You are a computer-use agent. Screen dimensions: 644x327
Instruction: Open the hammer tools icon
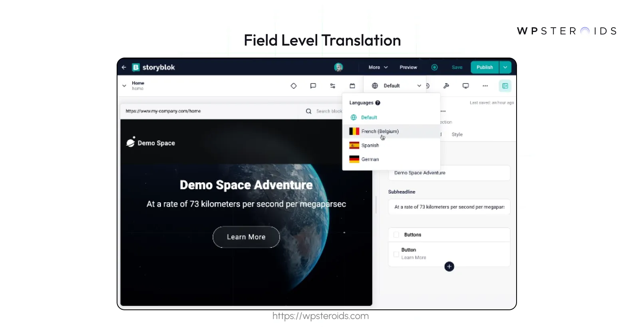[446, 86]
